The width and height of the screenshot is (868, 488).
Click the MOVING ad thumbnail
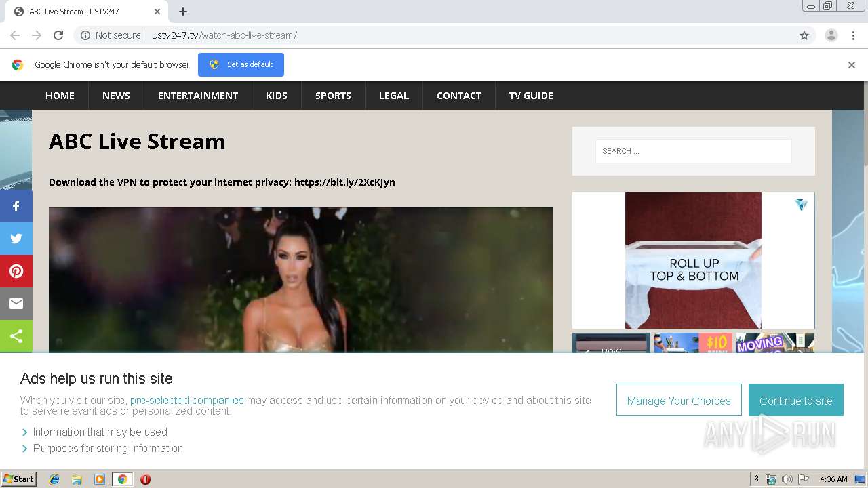[775, 343]
